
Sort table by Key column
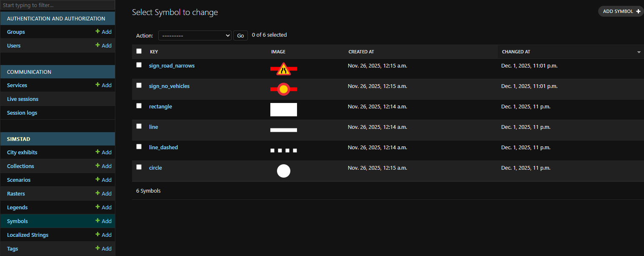click(154, 52)
